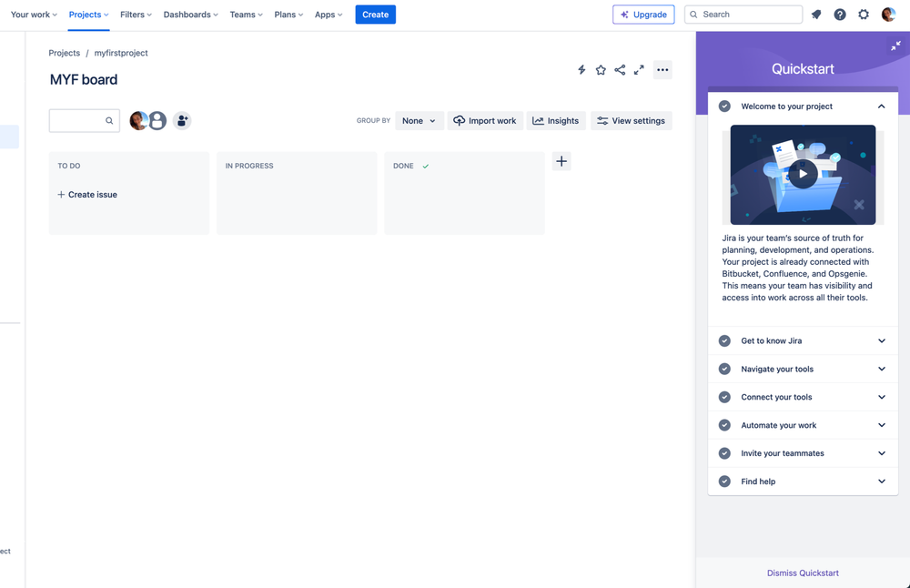Screen dimensions: 910x588
Task: Open Insights panel
Action: (556, 121)
